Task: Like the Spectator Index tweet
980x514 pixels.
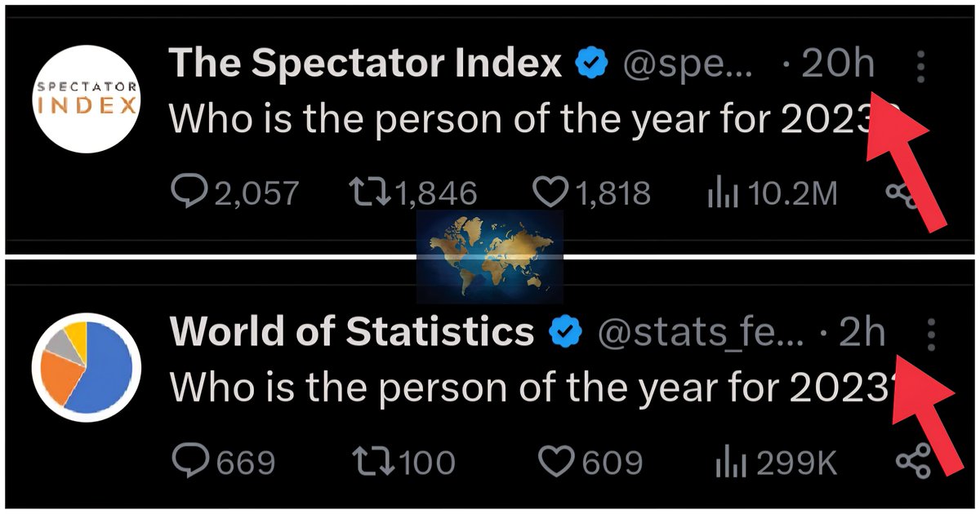Action: point(550,193)
